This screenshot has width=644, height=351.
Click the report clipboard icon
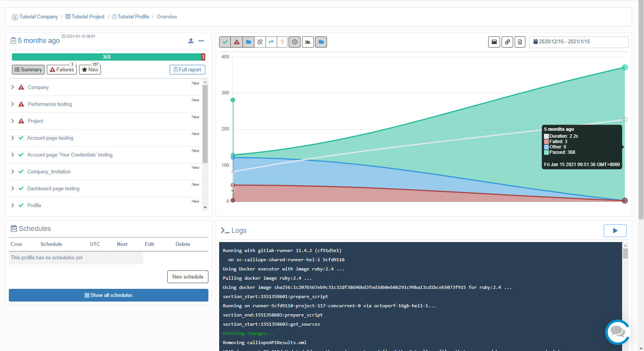click(x=13, y=40)
